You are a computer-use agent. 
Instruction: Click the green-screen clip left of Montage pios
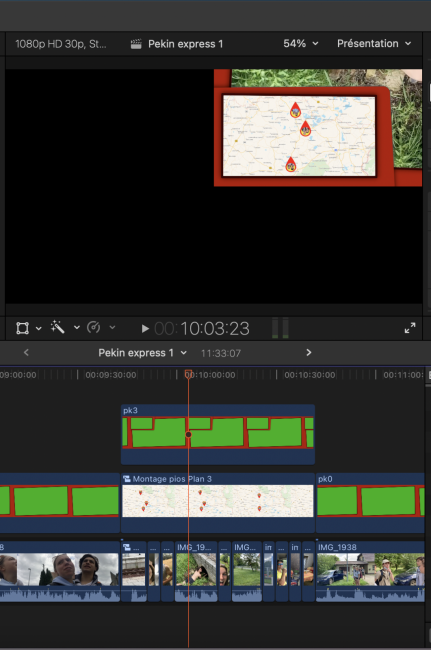(x=60, y=502)
